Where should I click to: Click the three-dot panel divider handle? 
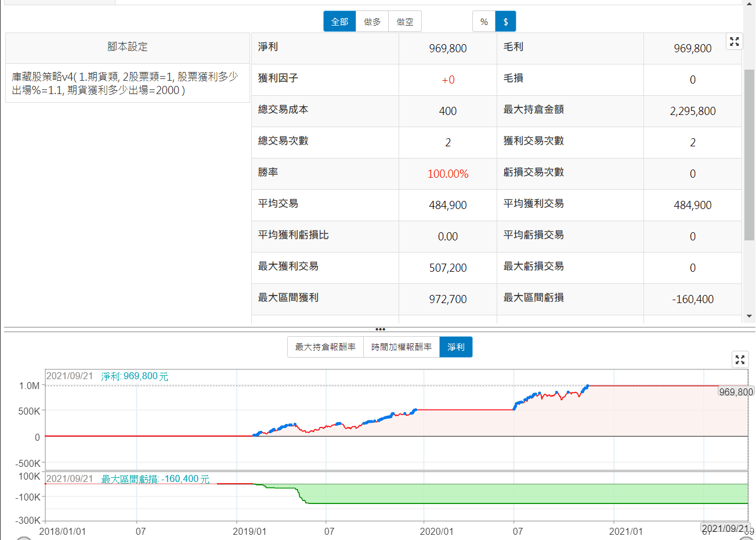[380, 329]
